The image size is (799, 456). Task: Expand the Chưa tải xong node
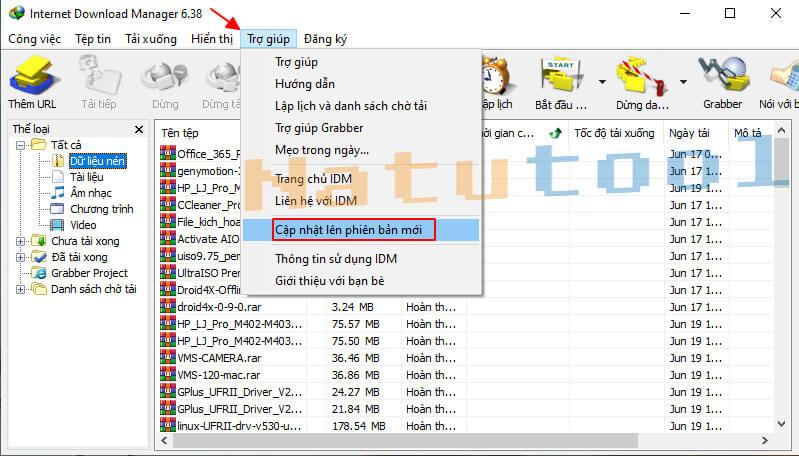[x=20, y=241]
